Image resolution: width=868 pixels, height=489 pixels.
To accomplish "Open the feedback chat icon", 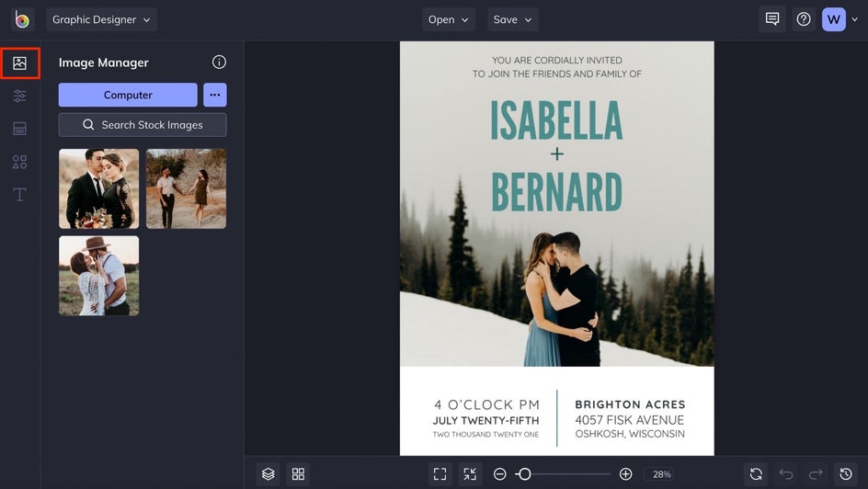I will coord(772,19).
